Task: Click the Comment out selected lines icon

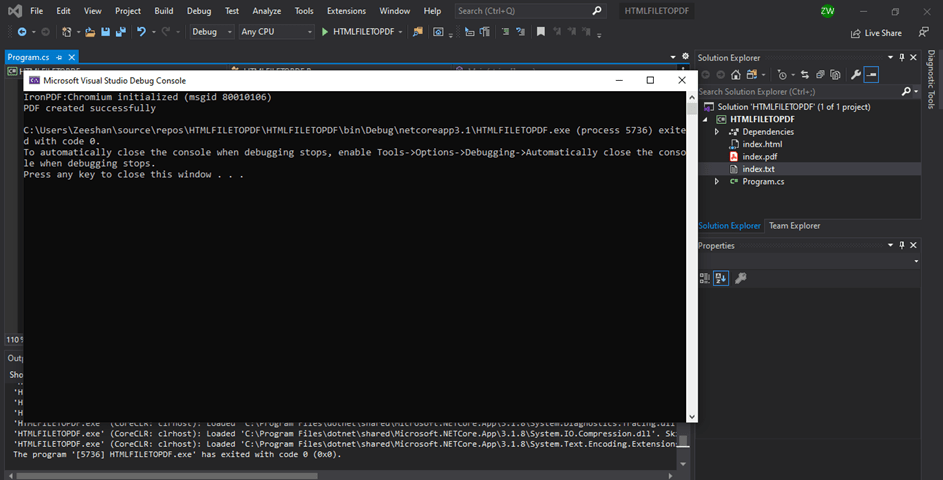Action: coord(505,32)
